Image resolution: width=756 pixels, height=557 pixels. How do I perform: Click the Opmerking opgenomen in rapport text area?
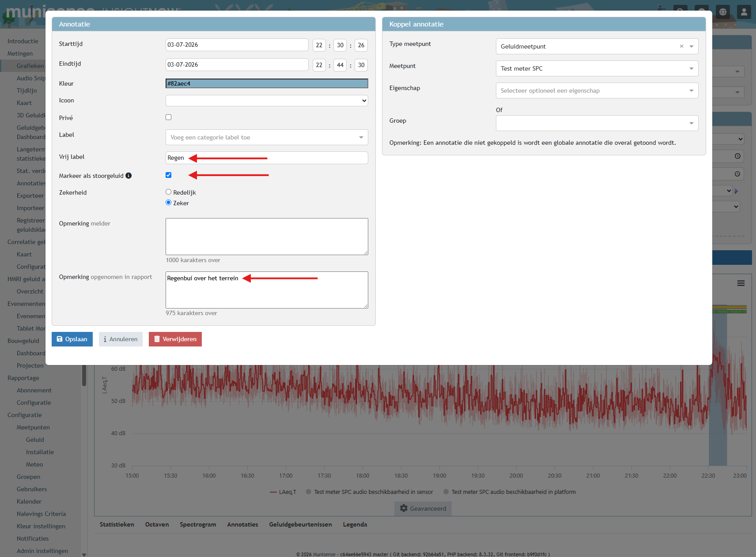267,290
